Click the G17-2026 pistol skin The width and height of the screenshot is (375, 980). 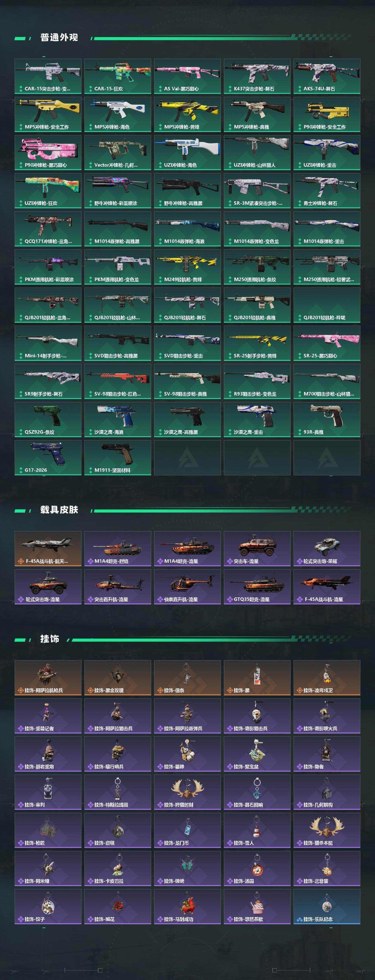[x=48, y=458]
